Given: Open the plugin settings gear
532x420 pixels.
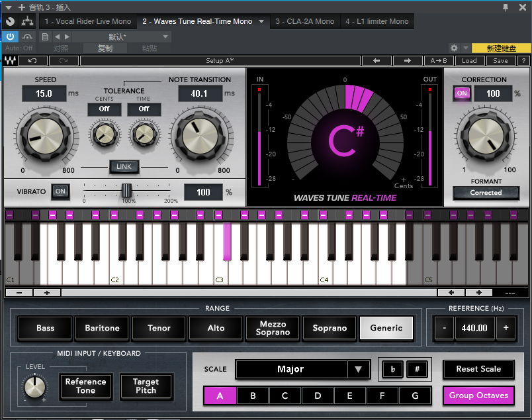Looking at the screenshot, I should [x=454, y=48].
